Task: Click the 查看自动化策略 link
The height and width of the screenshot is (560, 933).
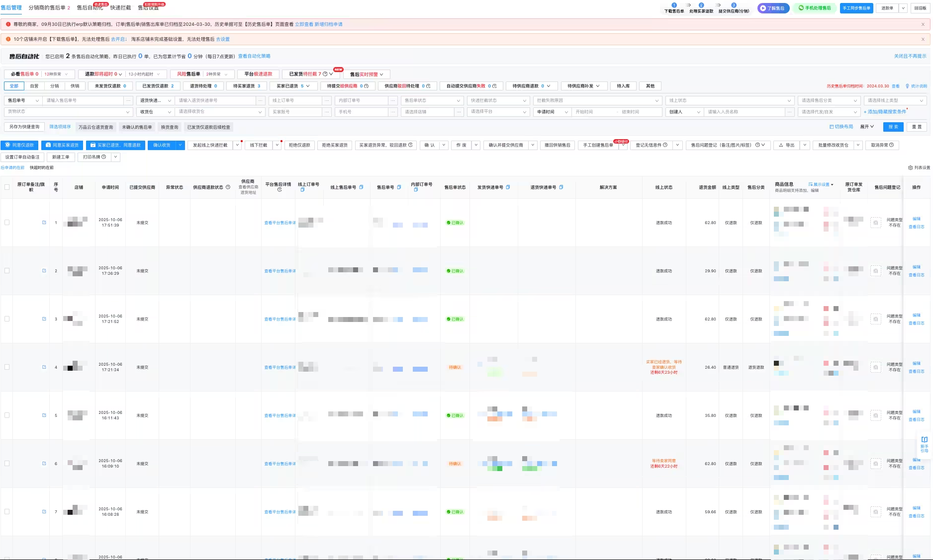Action: pyautogui.click(x=254, y=56)
